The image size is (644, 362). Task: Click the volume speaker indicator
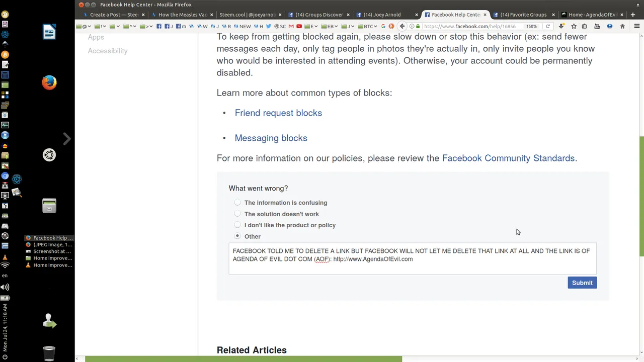(x=5, y=287)
